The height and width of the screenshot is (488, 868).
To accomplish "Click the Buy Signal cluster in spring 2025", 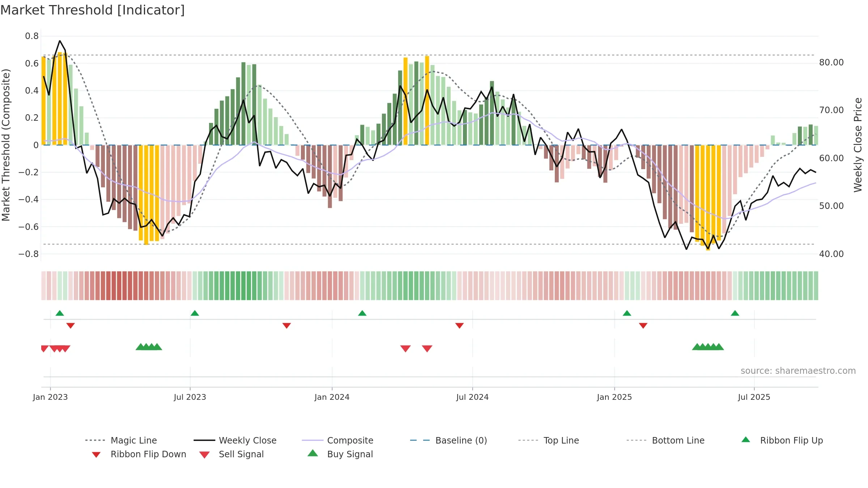I will (x=708, y=347).
